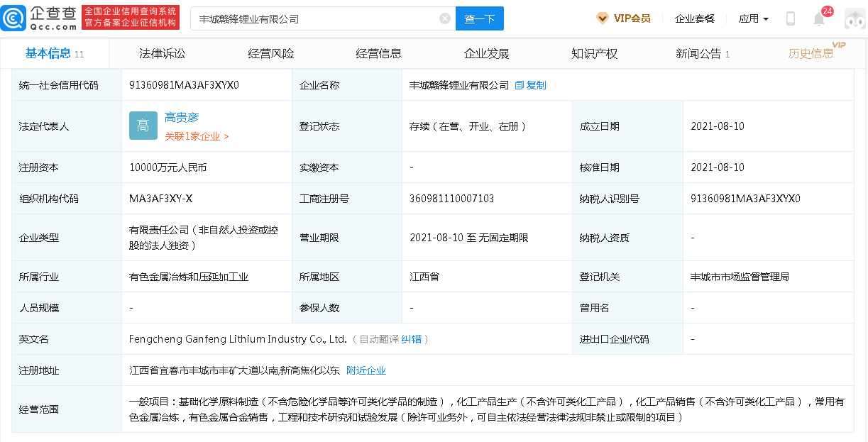Expand the 历史信息 section
Image resolution: width=868 pixels, height=442 pixels.
coord(812,53)
